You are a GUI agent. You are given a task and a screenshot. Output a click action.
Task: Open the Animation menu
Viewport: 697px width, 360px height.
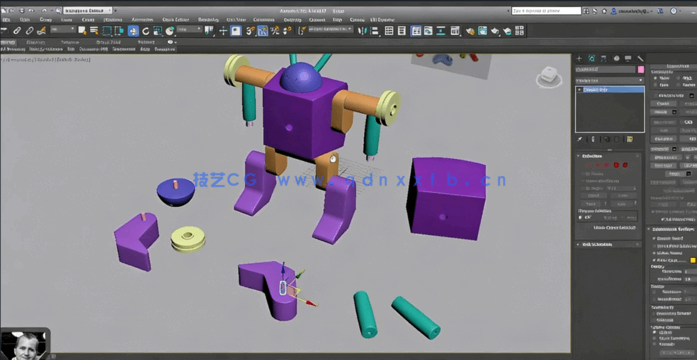tap(143, 20)
